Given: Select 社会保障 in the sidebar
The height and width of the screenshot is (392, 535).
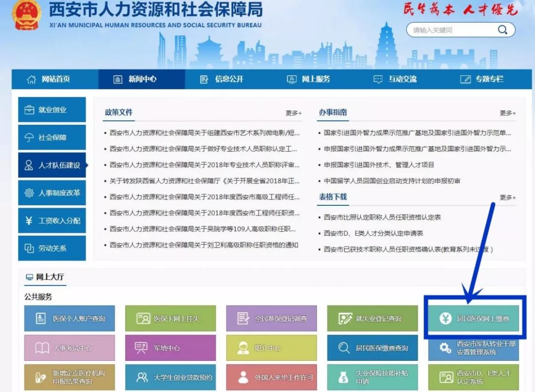Looking at the screenshot, I should coord(52,138).
